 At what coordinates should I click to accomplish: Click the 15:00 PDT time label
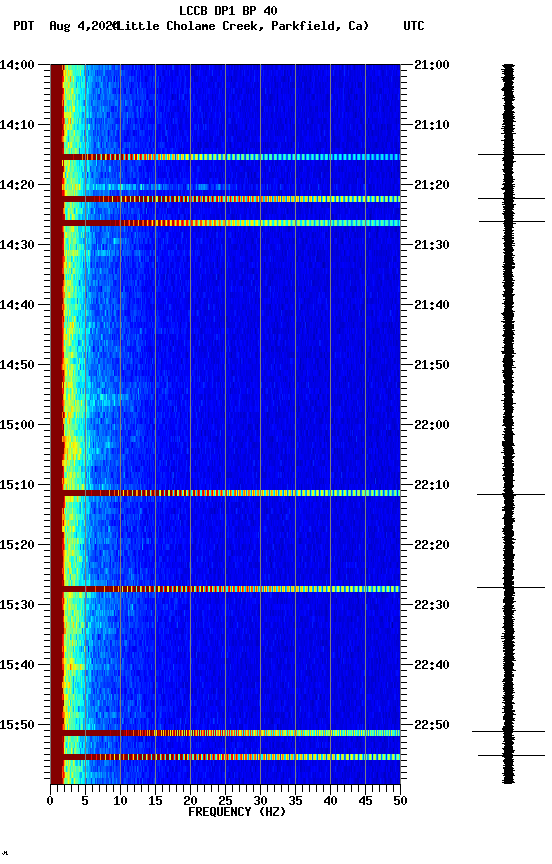tap(17, 425)
